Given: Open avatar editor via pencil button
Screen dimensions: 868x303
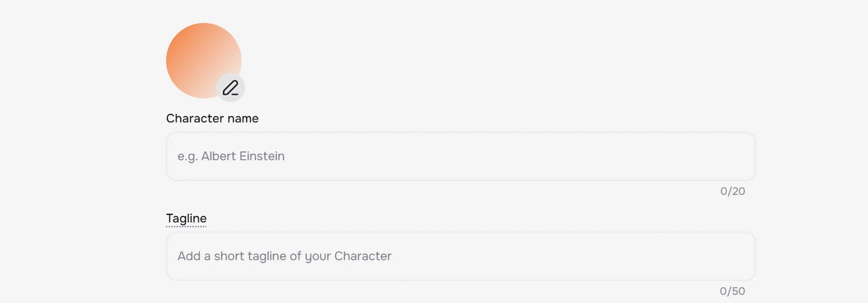Looking at the screenshot, I should [230, 88].
